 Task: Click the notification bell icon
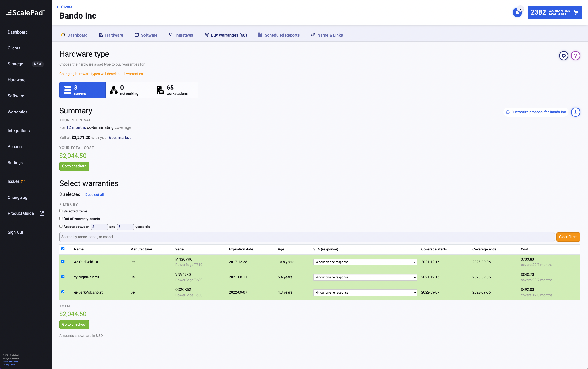click(x=517, y=12)
